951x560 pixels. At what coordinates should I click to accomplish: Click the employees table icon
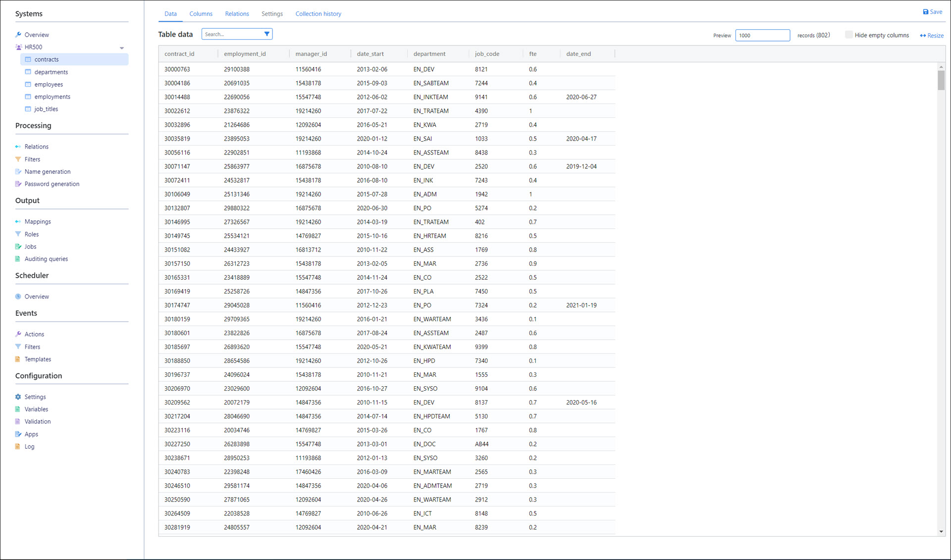tap(28, 85)
